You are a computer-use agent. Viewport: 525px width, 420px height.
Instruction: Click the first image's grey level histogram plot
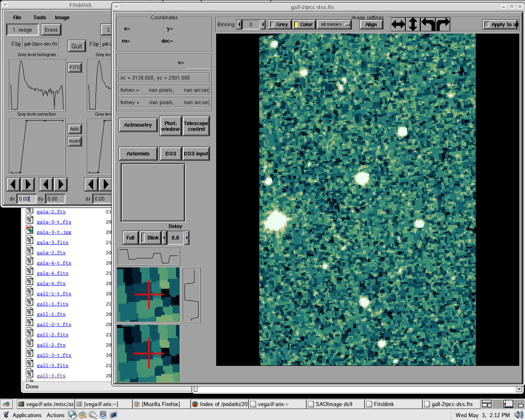(37, 84)
